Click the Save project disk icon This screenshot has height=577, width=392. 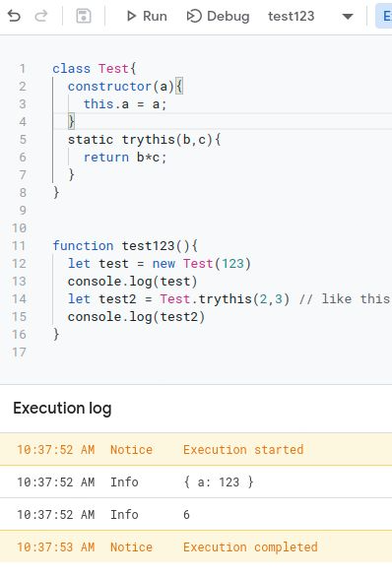pos(84,16)
